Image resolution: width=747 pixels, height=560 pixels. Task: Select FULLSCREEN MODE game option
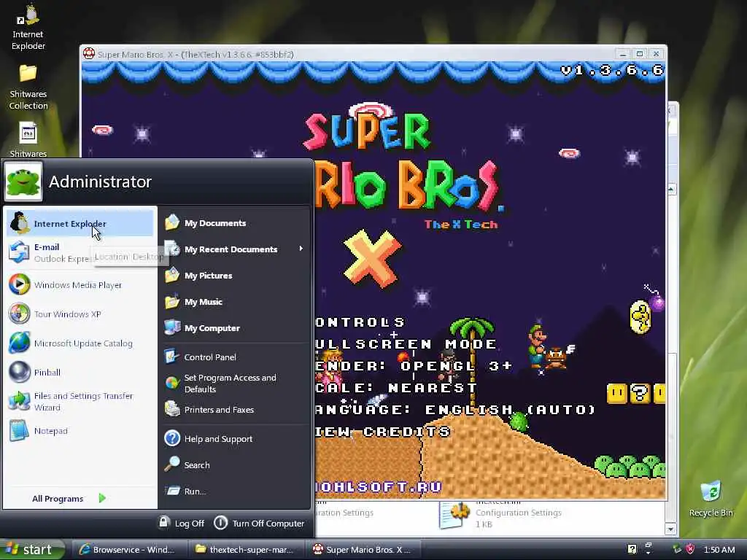[x=406, y=344]
